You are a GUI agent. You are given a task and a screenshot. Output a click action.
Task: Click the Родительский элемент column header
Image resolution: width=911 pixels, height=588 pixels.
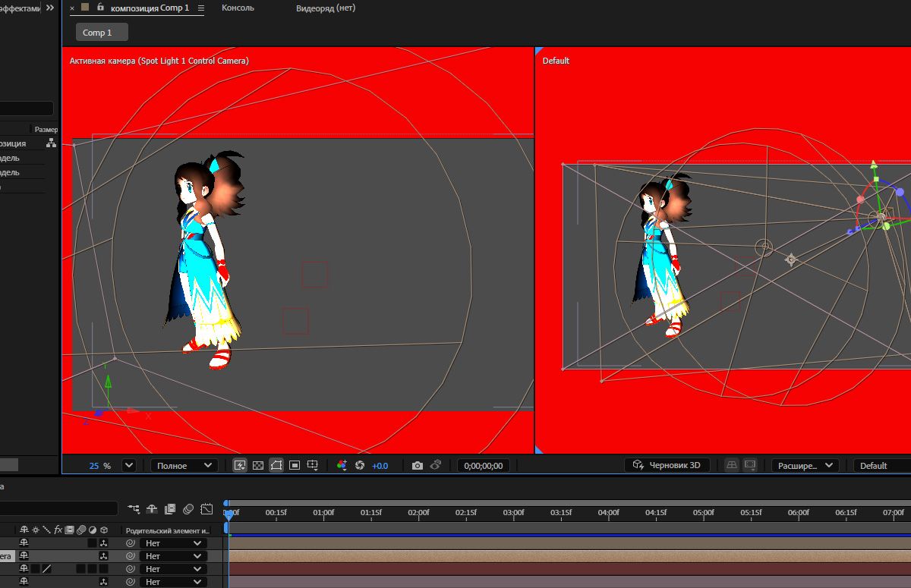tap(168, 530)
